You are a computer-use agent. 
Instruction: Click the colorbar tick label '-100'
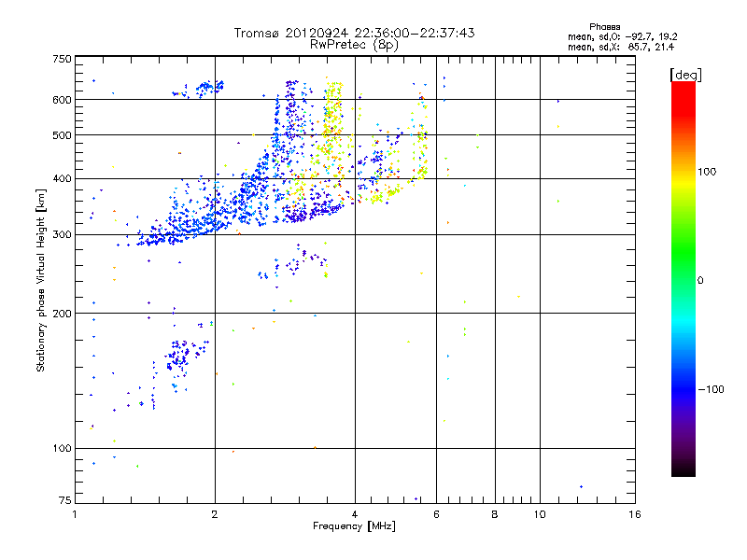[x=711, y=389]
